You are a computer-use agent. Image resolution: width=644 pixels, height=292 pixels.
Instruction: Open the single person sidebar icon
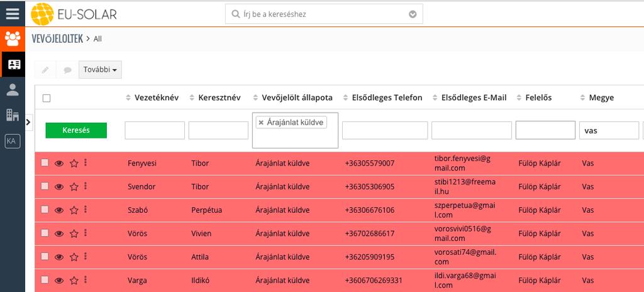(x=13, y=89)
